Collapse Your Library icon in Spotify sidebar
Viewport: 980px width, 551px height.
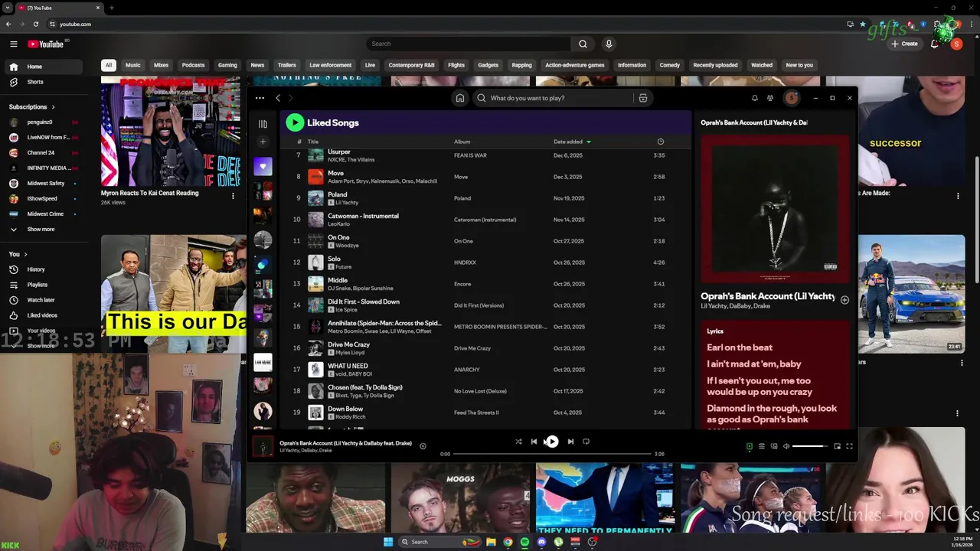(x=263, y=123)
